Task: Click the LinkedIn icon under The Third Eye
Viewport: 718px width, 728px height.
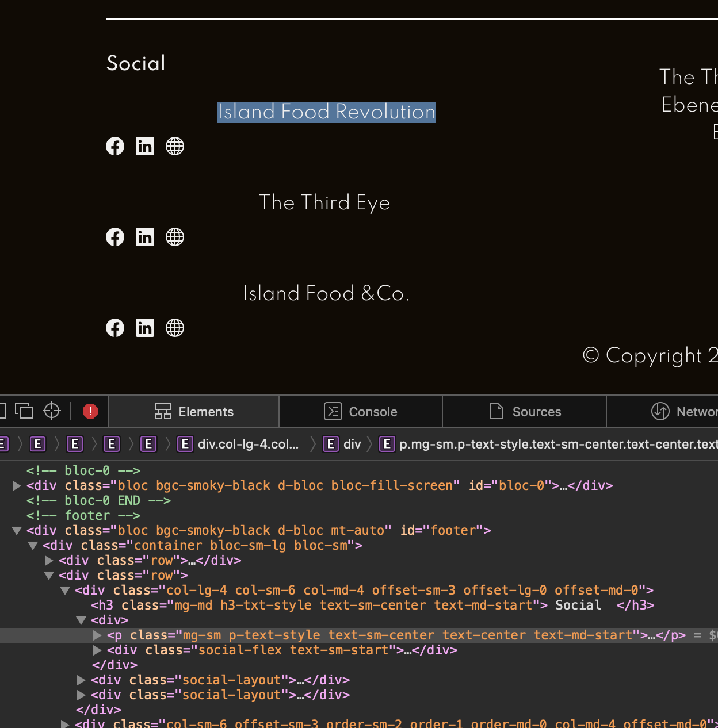Action: click(145, 237)
